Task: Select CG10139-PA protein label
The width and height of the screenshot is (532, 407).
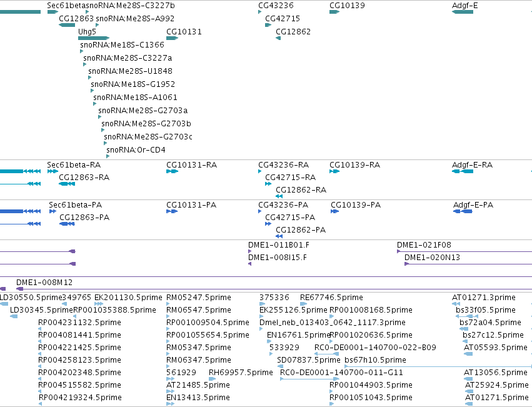Action: point(356,205)
